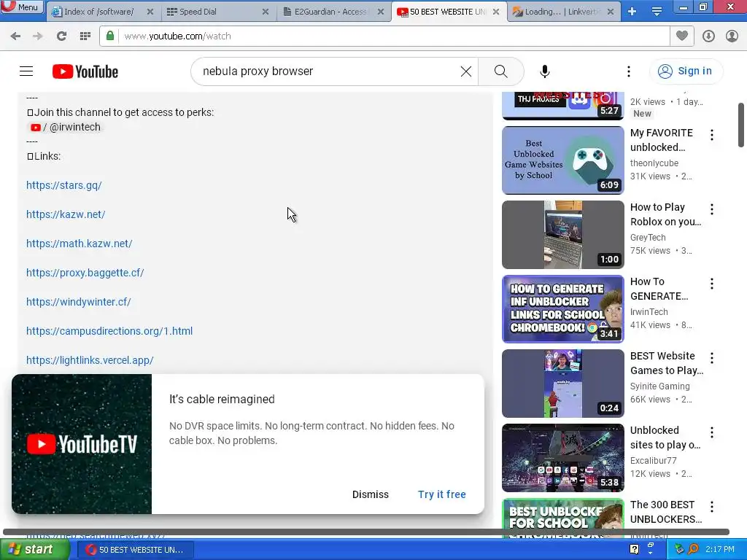Open options for My FAVORITE unblocked video
The image size is (747, 560).
pyautogui.click(x=712, y=135)
